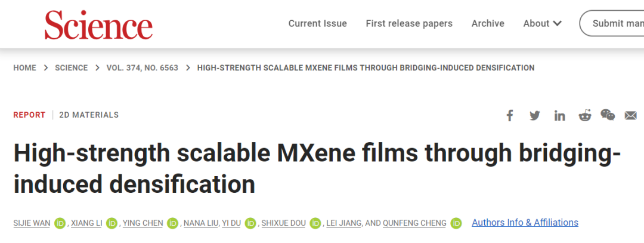Open Authors Info & Affiliations link
Screen dimensions: 644x243
pyautogui.click(x=525, y=223)
